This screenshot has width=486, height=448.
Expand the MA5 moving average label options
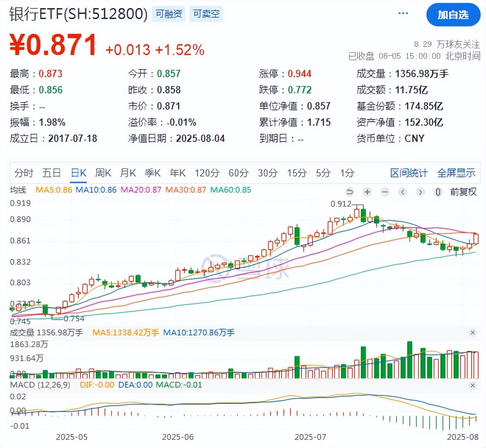point(53,191)
